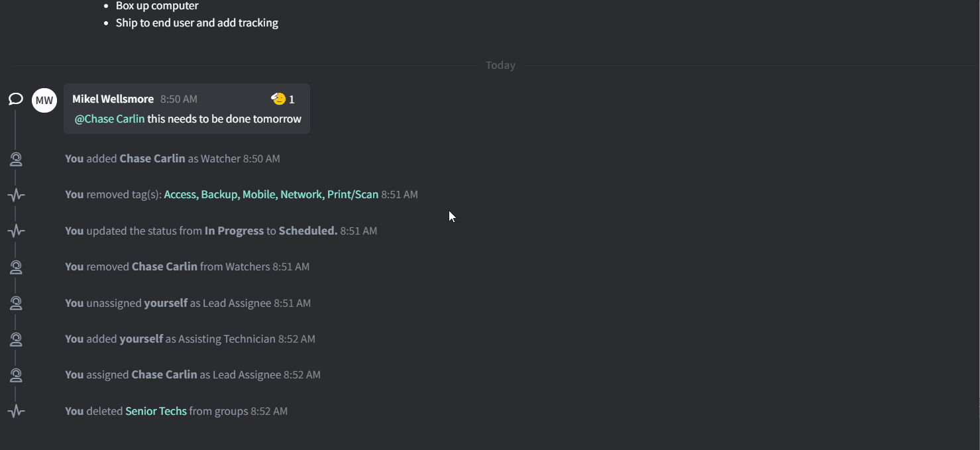Click the Mikel Wellsmore author name
The width and height of the screenshot is (980, 450).
[x=113, y=99]
